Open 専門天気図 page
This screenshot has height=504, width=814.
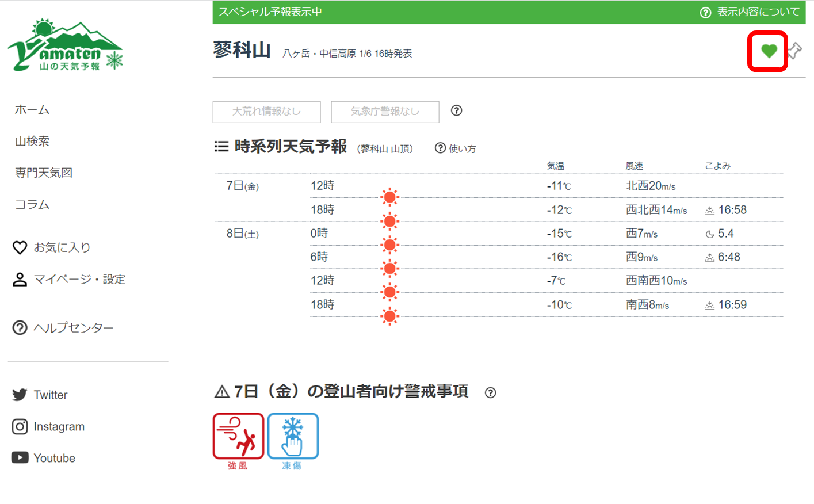click(x=44, y=173)
